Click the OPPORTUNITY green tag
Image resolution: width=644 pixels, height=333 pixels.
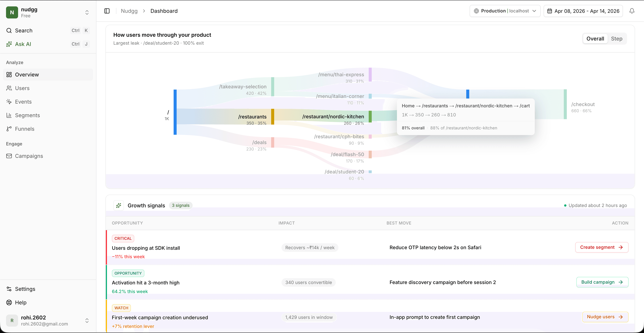click(x=128, y=273)
